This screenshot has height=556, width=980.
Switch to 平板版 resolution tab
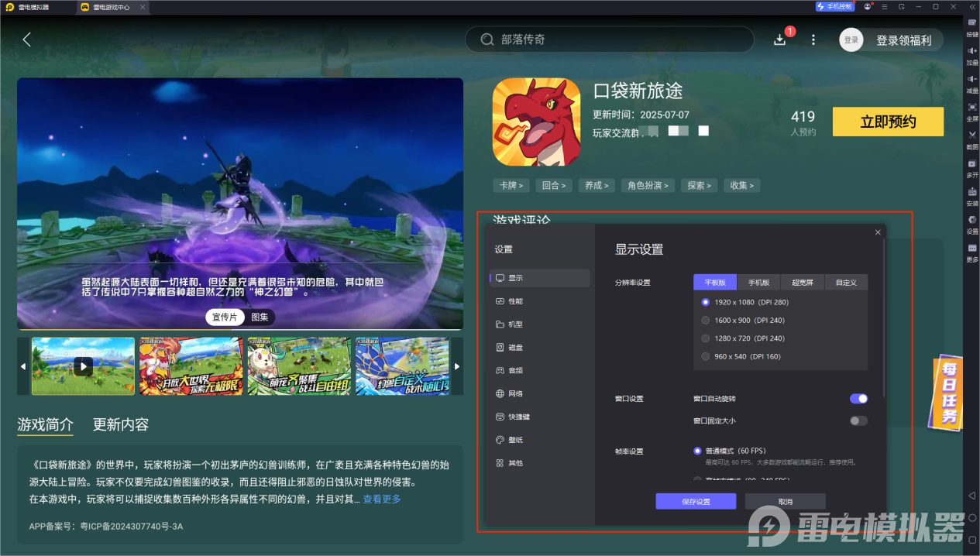coord(715,283)
